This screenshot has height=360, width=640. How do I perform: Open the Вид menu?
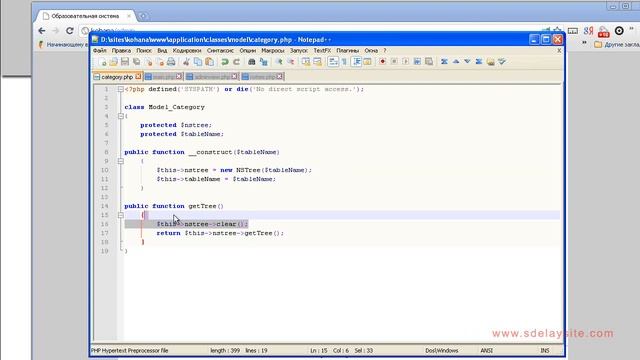(162, 51)
